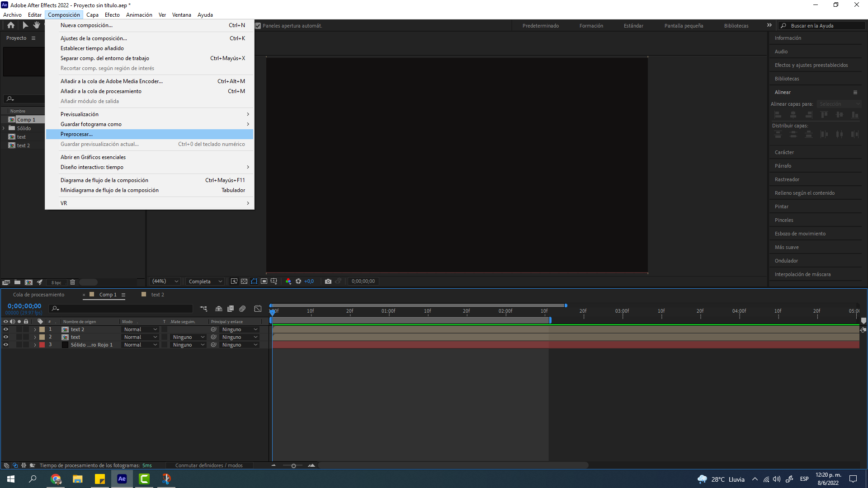Switch to Cola de procesamiento tab
This screenshot has width=868, height=488.
(x=38, y=295)
